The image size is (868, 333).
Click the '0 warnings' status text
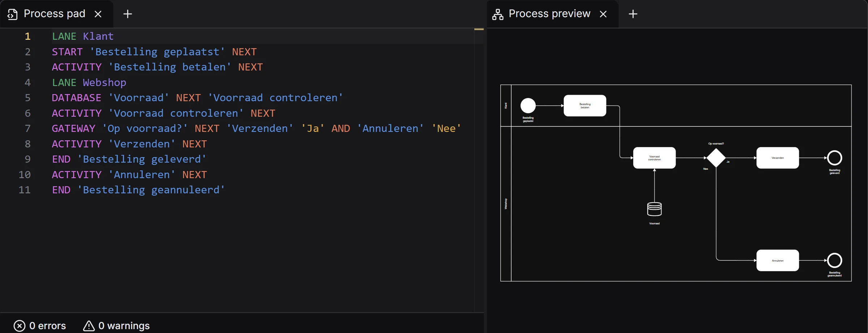(124, 326)
